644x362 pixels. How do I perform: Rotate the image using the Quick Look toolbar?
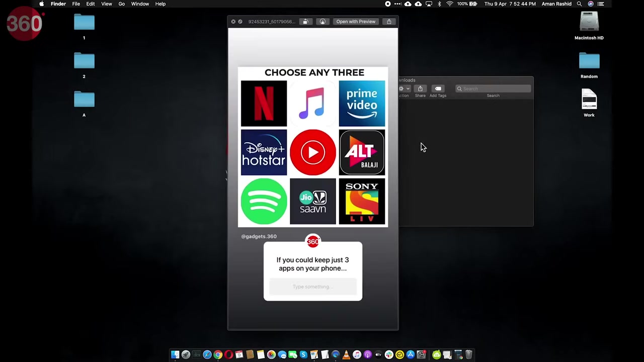[x=305, y=21]
